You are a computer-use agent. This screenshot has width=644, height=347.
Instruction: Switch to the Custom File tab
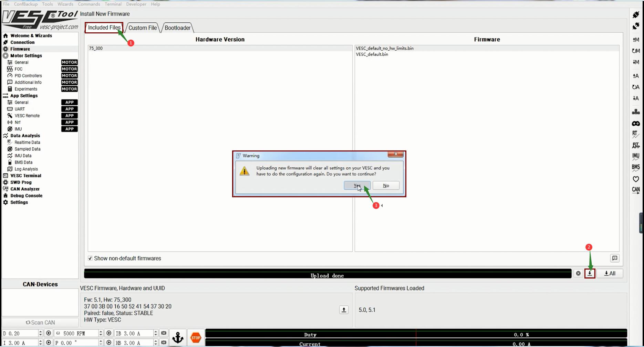(143, 28)
